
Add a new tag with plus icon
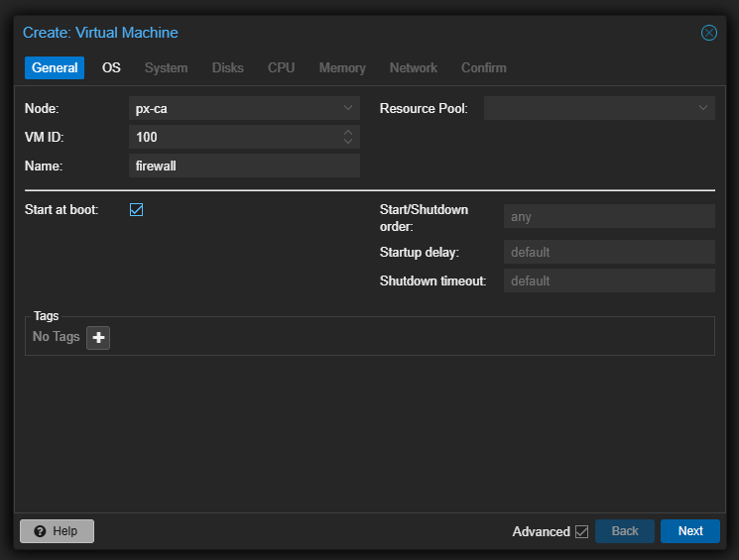point(98,337)
